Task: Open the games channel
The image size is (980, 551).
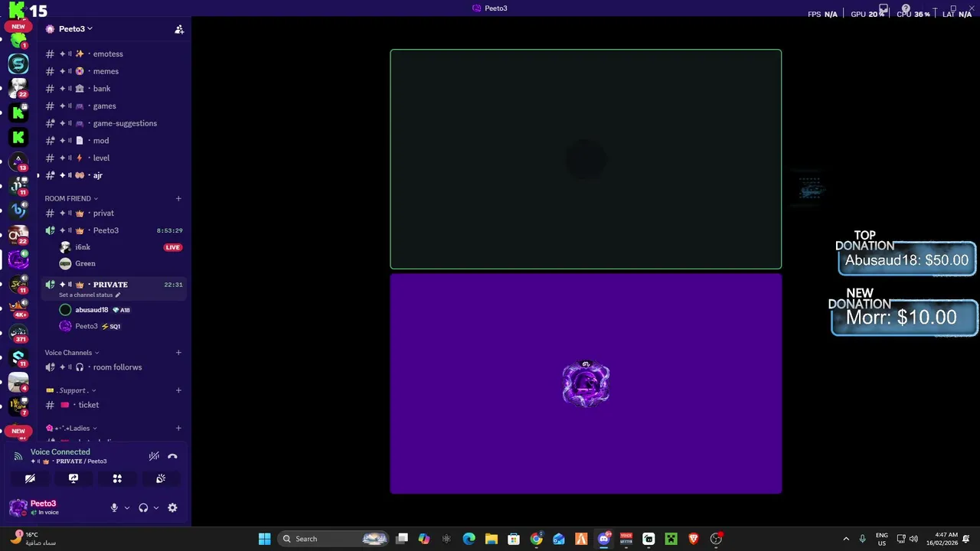Action: pos(113,106)
